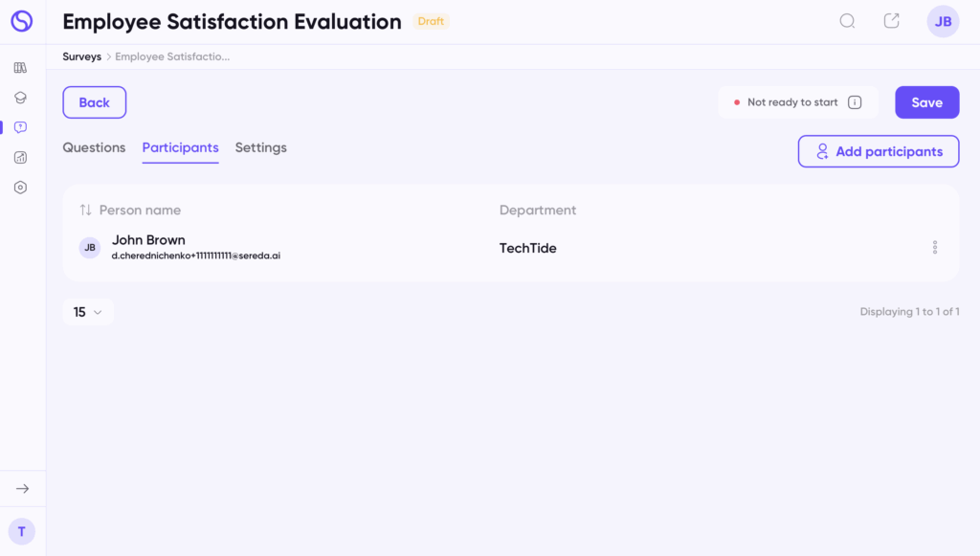Click the info icon beside Not ready to start
Image resolution: width=980 pixels, height=556 pixels.
click(855, 102)
